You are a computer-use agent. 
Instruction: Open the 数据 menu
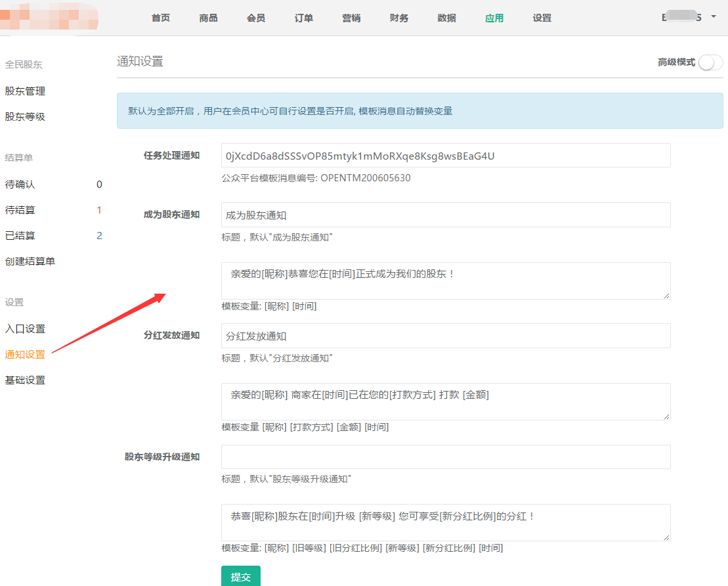pyautogui.click(x=446, y=18)
